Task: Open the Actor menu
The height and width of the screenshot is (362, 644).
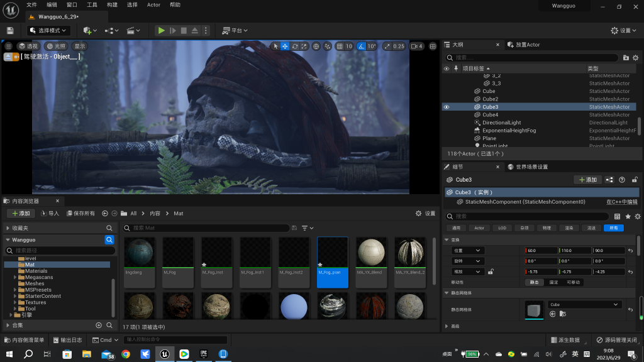Action: (153, 5)
